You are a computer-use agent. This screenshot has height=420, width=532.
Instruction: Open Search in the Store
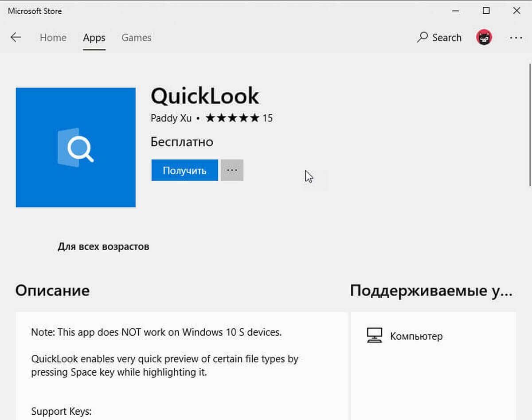click(x=439, y=38)
